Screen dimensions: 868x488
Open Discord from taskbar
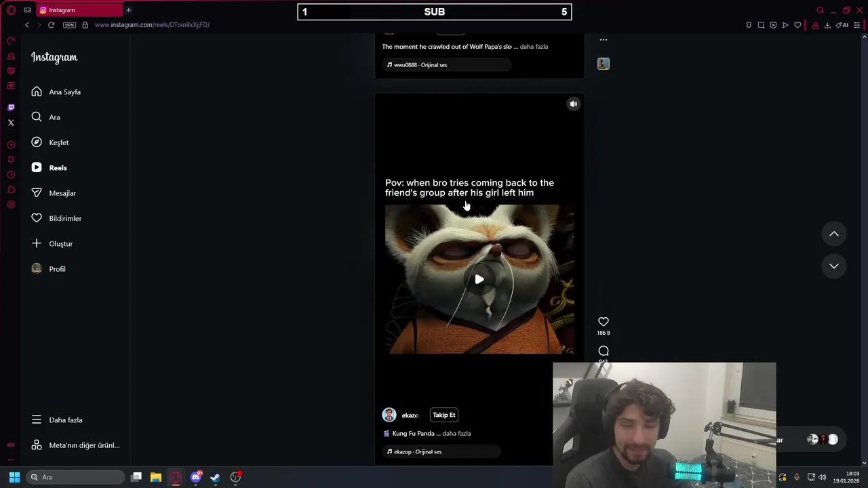[196, 477]
